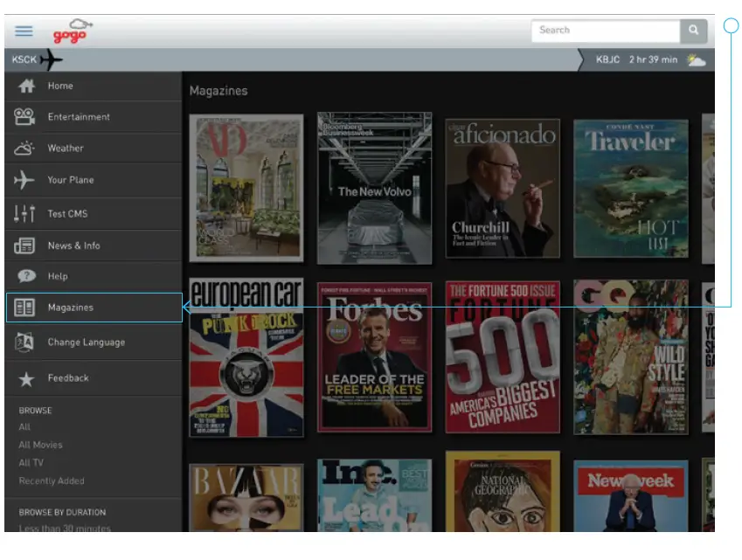
Task: Click the search magnifier button
Action: (693, 31)
